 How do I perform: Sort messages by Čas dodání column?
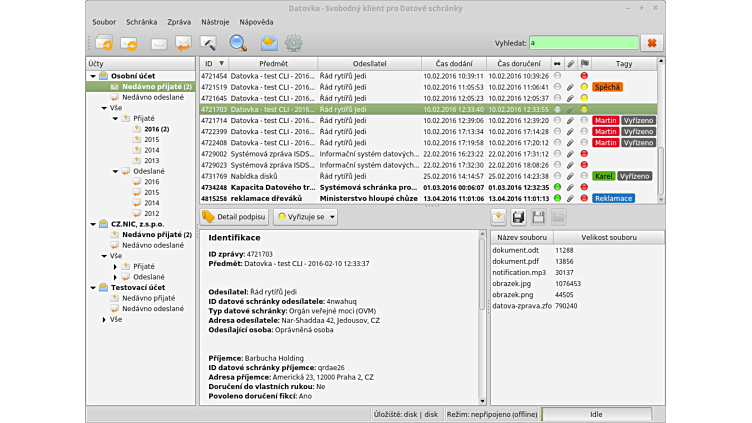447,64
